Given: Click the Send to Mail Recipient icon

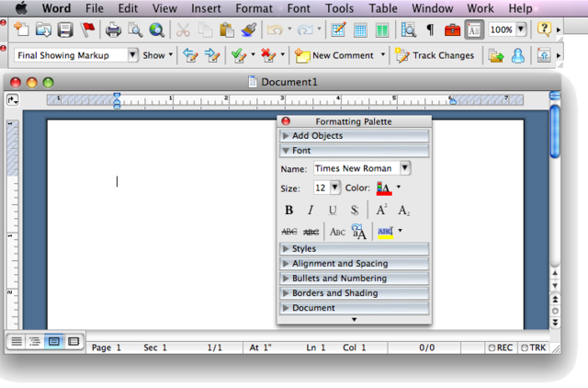Looking at the screenshot, I should 496,56.
